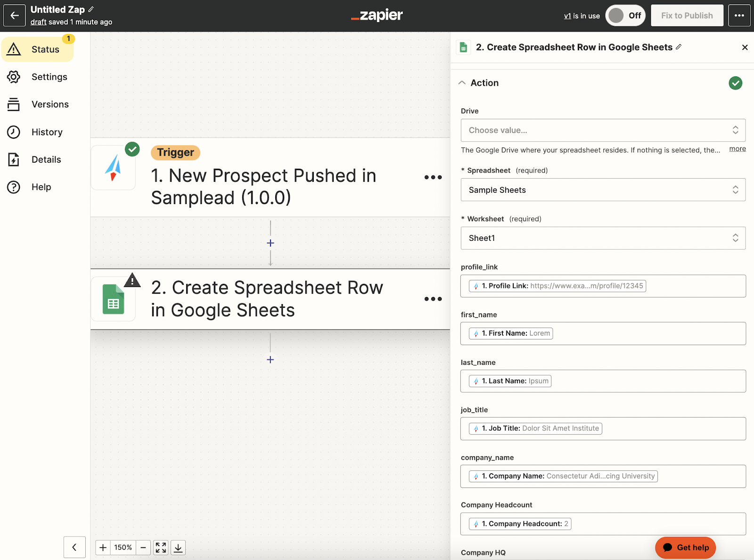Click the Company Headcount input field
754x560 pixels.
[603, 524]
